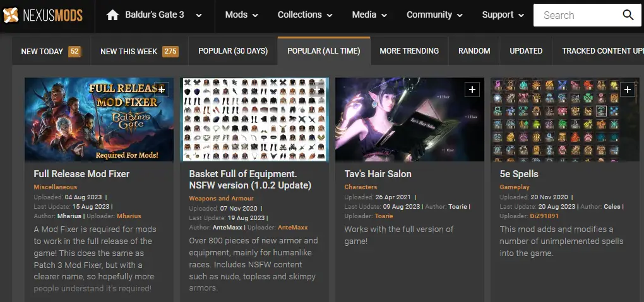
Task: Select the Popular (All Time) tab
Action: (x=324, y=51)
